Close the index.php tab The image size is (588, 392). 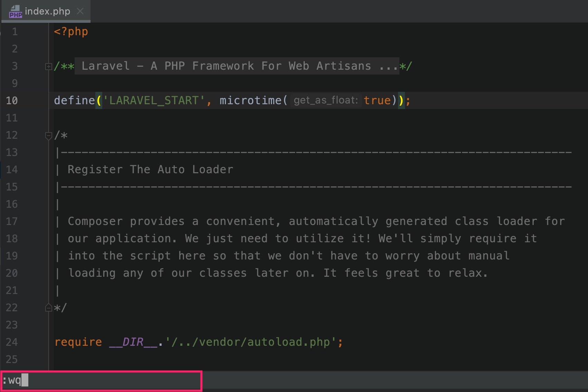click(x=80, y=11)
